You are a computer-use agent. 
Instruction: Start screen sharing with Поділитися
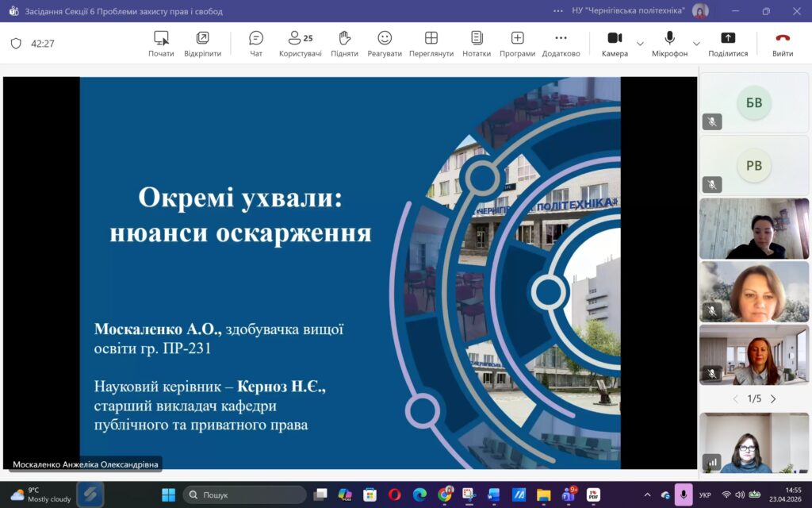[727, 44]
